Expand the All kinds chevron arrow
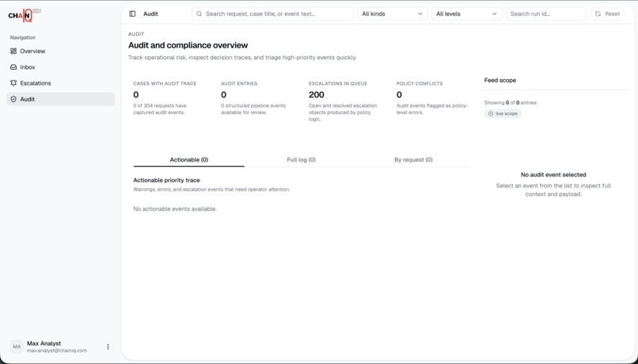This screenshot has width=638, height=364. (420, 13)
